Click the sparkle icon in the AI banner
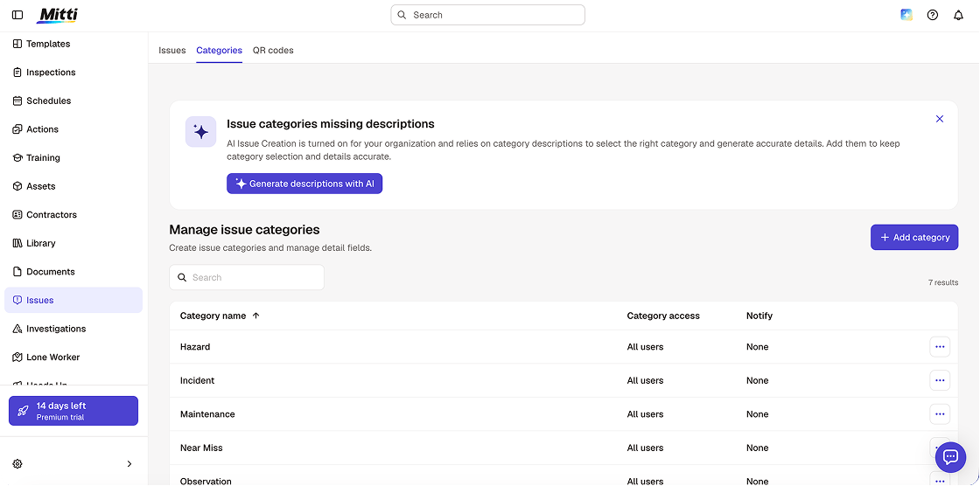The height and width of the screenshot is (486, 980). tap(200, 132)
